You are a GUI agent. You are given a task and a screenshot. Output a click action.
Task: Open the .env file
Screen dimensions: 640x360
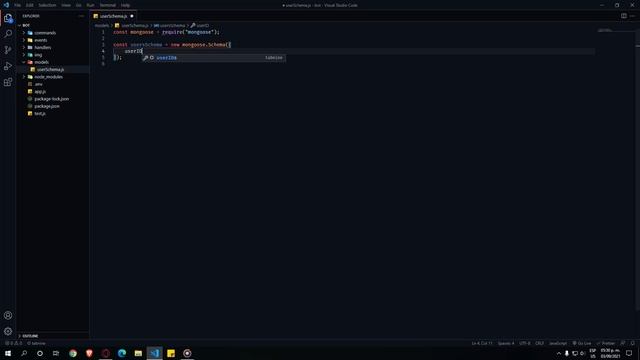point(38,84)
